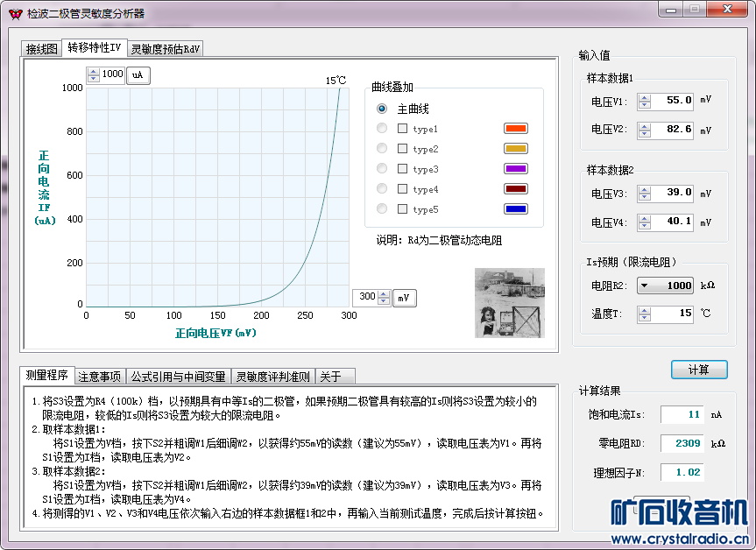Viewport: 756px width, 550px height.
Task: Click the butterfly application icon in title bar
Action: click(16, 13)
